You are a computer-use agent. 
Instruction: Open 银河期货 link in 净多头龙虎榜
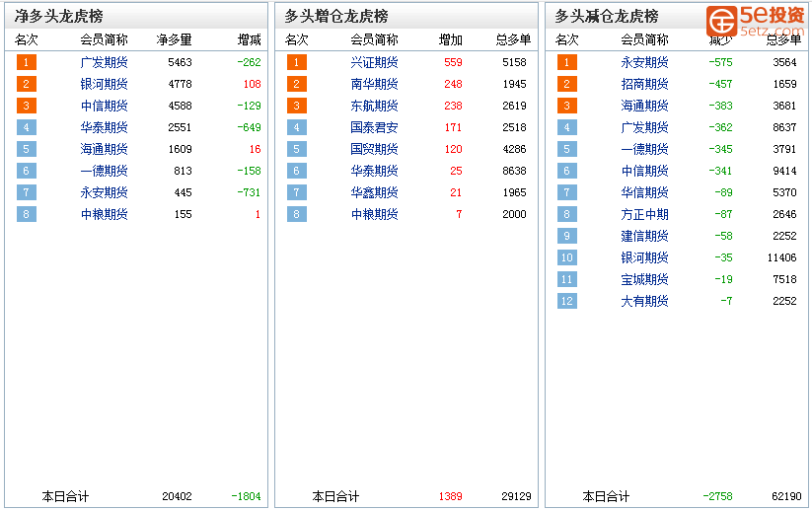point(104,85)
